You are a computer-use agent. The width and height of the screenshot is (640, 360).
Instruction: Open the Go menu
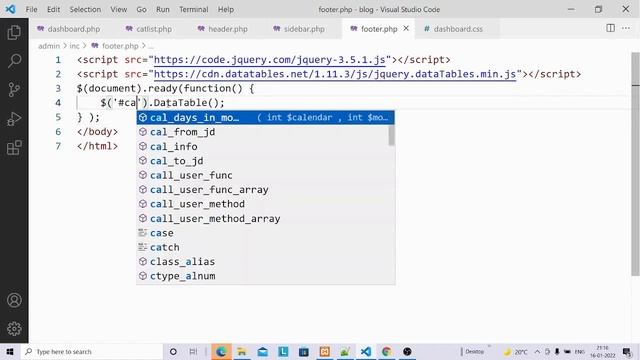tap(141, 9)
